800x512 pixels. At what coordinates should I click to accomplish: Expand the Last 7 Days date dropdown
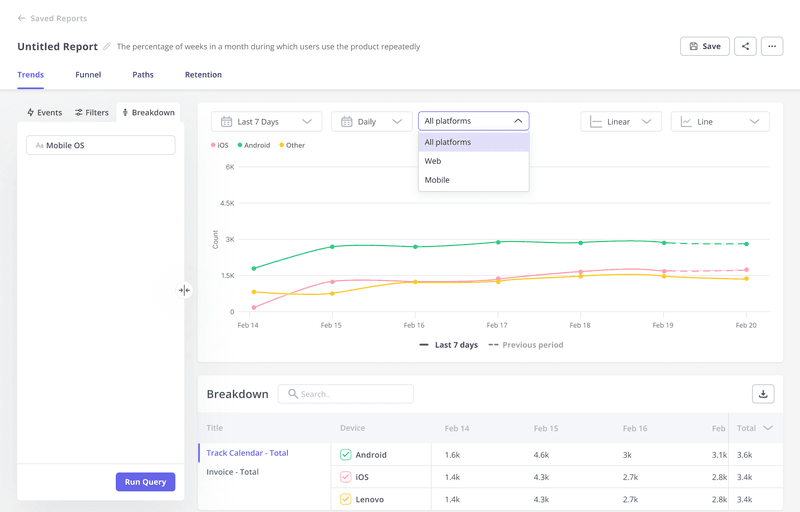[x=266, y=122]
